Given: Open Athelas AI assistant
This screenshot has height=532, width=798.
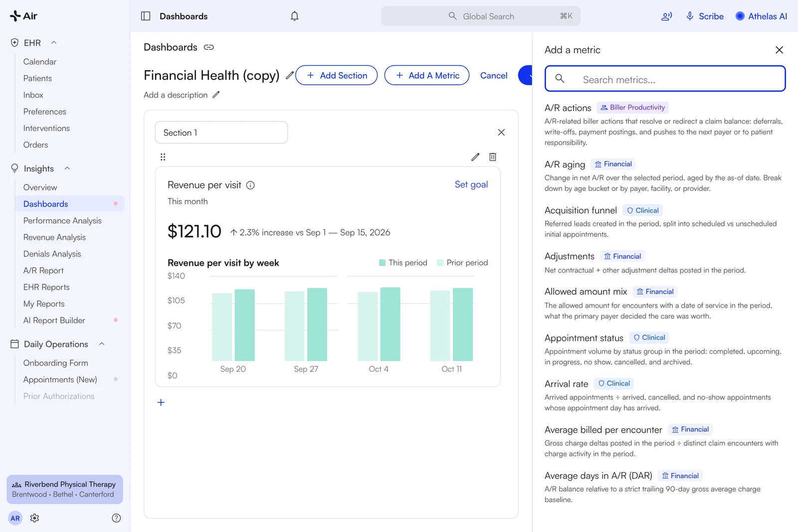Looking at the screenshot, I should [x=761, y=16].
